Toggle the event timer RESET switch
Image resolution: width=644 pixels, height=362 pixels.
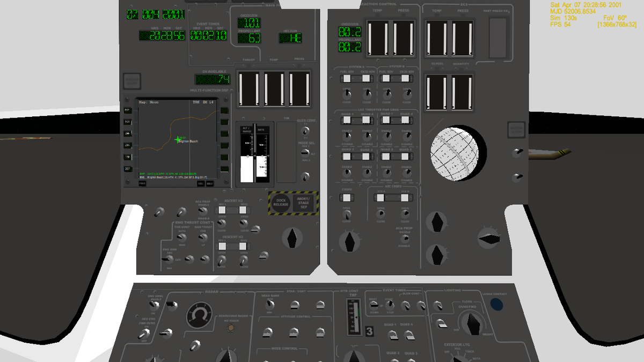(x=374, y=305)
